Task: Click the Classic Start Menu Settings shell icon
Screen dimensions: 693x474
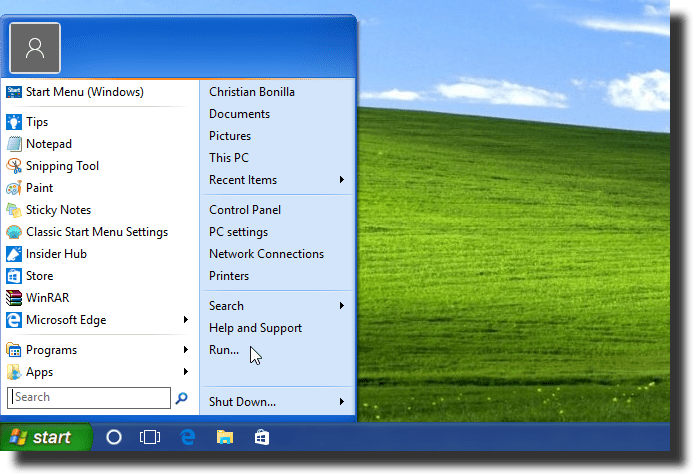Action: coord(14,232)
